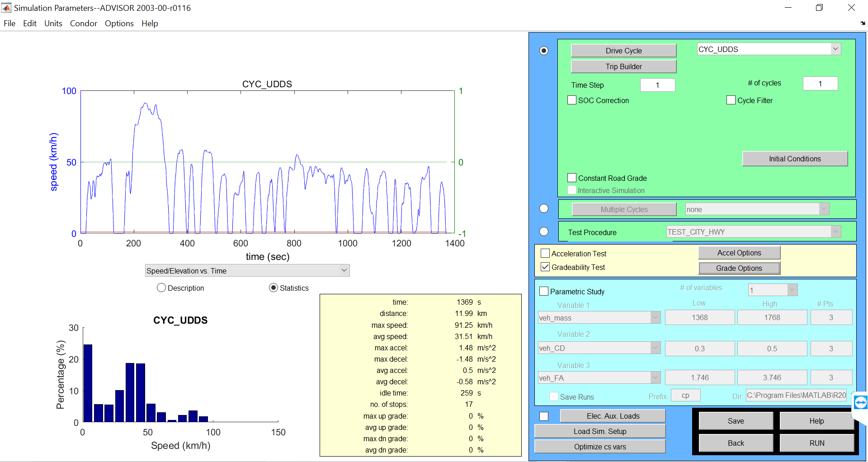Image resolution: width=868 pixels, height=462 pixels.
Task: Select the Multiple Cycles radio button
Action: point(543,208)
